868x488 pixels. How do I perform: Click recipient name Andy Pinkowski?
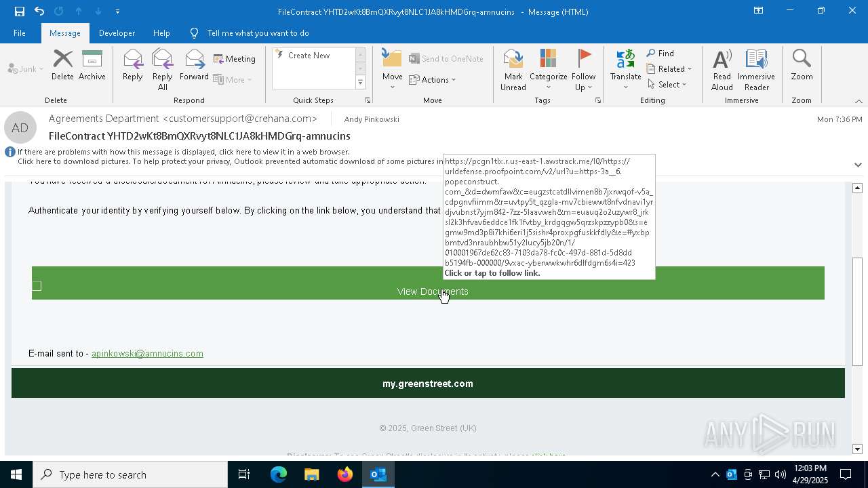pyautogui.click(x=372, y=119)
